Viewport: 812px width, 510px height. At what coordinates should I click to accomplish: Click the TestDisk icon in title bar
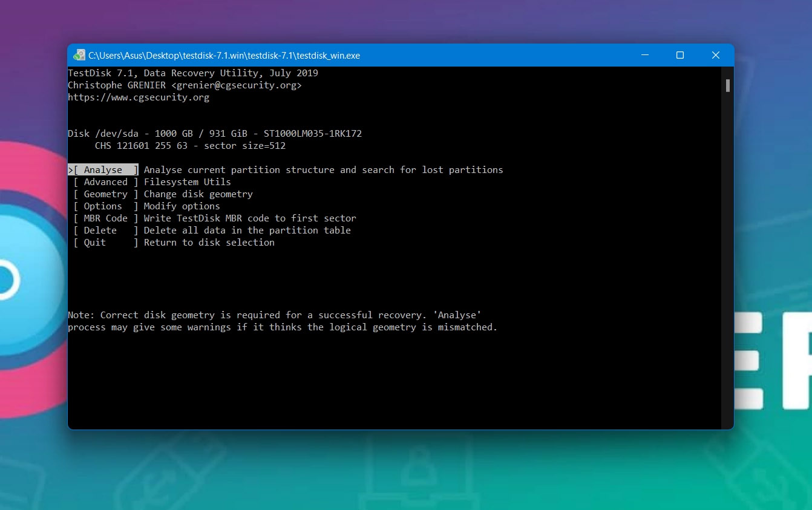tap(79, 55)
